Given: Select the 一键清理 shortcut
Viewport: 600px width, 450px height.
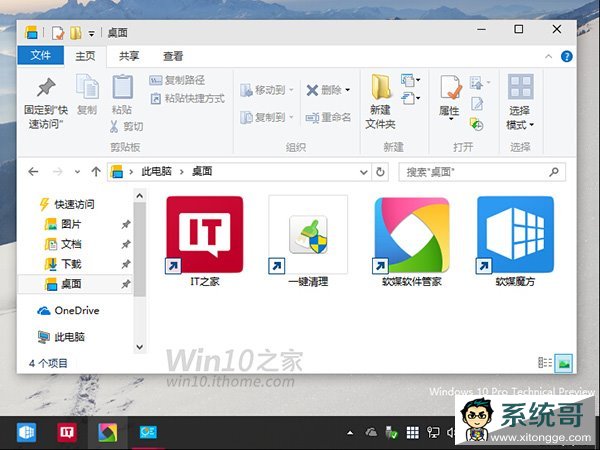Looking at the screenshot, I should 308,241.
